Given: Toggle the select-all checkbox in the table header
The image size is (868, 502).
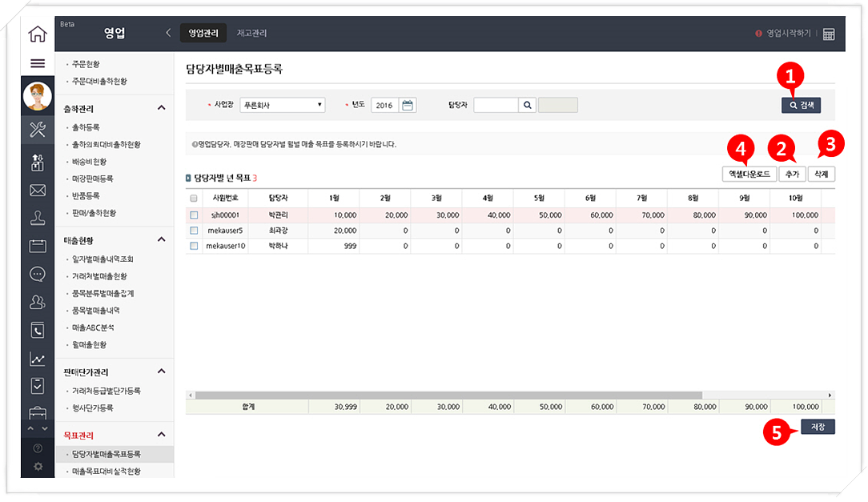Looking at the screenshot, I should (x=194, y=199).
